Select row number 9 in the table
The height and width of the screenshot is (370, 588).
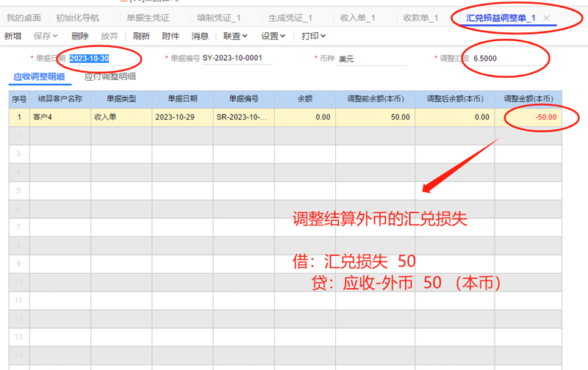point(19,264)
